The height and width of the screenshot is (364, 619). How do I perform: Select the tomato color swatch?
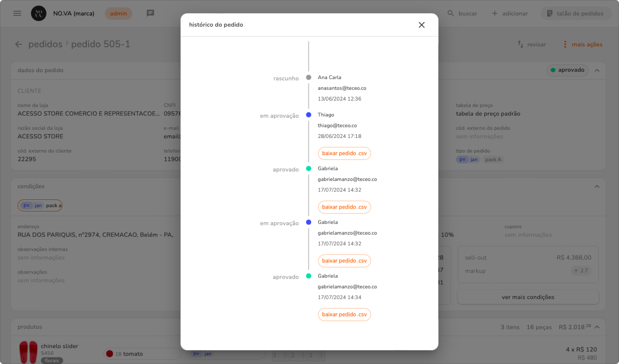coord(110,354)
